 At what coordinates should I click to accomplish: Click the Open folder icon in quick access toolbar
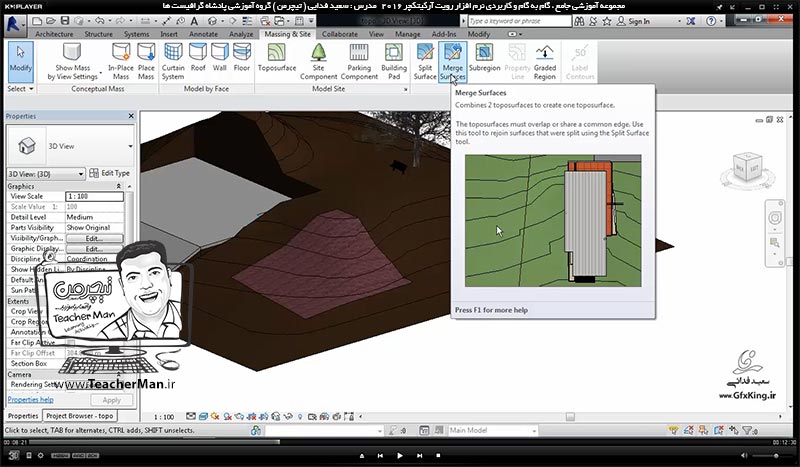pos(51,21)
